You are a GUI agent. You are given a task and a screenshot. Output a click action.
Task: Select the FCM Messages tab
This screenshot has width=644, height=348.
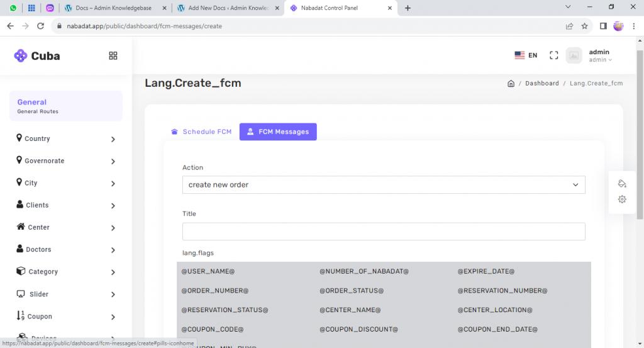click(278, 132)
